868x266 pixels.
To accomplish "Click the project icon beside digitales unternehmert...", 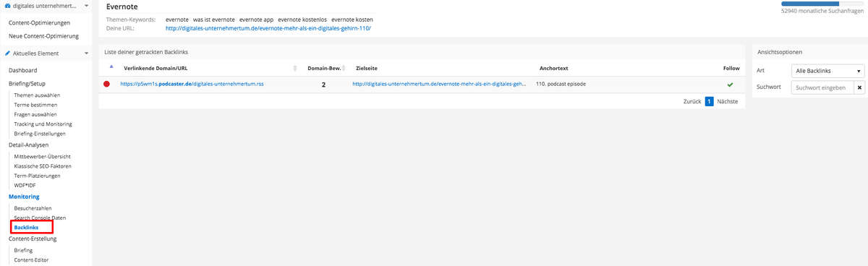I will coord(7,6).
